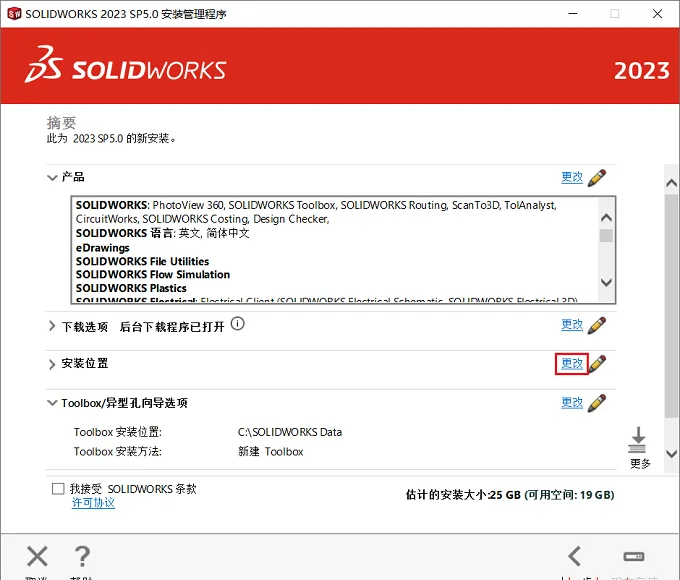Accept SOLIDWORKS terms checkbox
The width and height of the screenshot is (680, 580).
coord(58,489)
